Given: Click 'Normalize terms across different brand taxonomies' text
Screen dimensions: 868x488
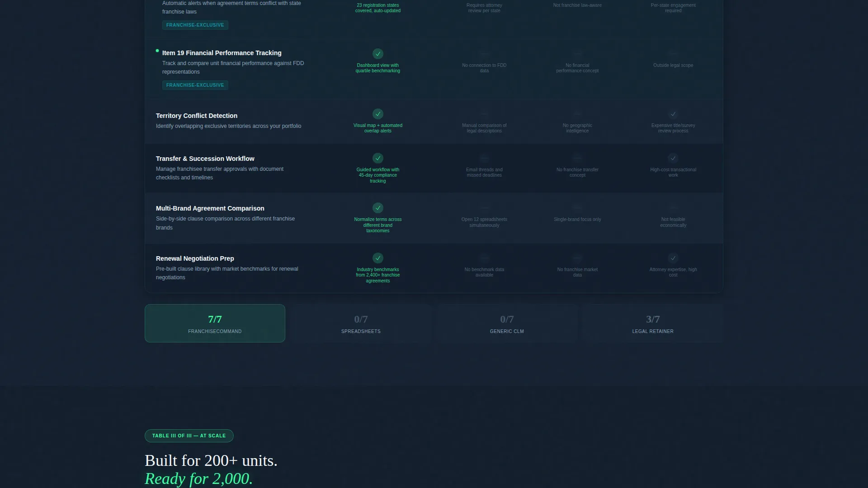Looking at the screenshot, I should 378,225.
